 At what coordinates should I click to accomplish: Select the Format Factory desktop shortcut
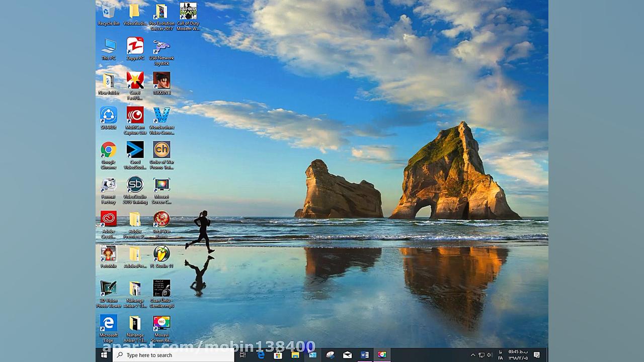[108, 185]
